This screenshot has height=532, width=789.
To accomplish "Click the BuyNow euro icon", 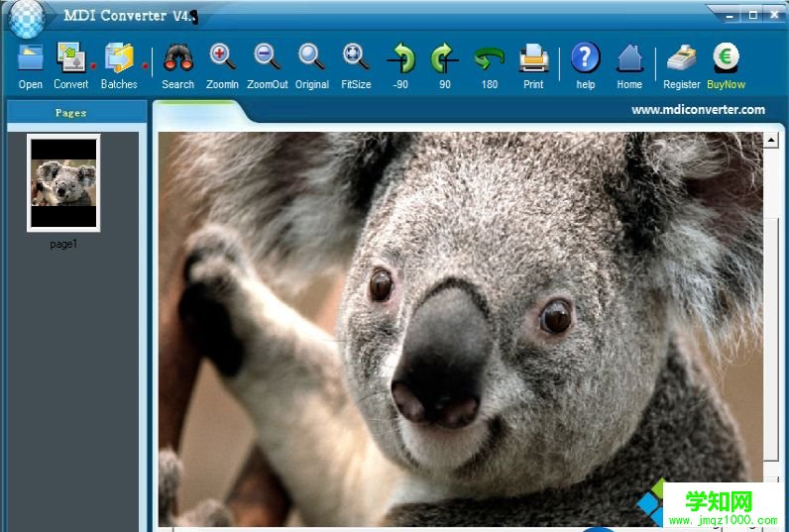I will click(x=727, y=57).
